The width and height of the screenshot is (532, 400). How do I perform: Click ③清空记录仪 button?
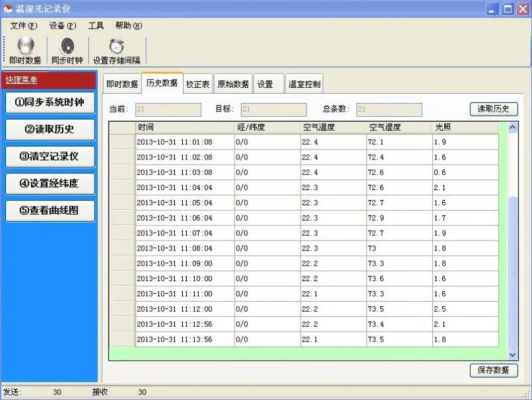pos(50,157)
